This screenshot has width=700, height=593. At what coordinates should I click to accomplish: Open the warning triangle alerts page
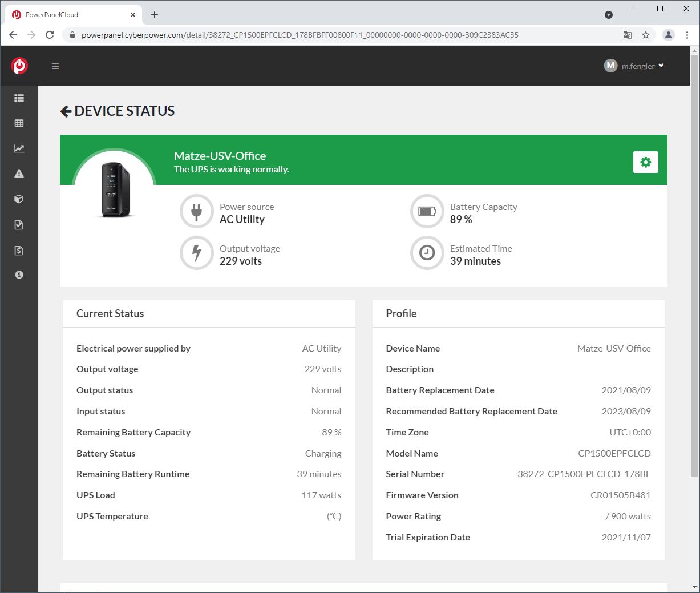19,174
